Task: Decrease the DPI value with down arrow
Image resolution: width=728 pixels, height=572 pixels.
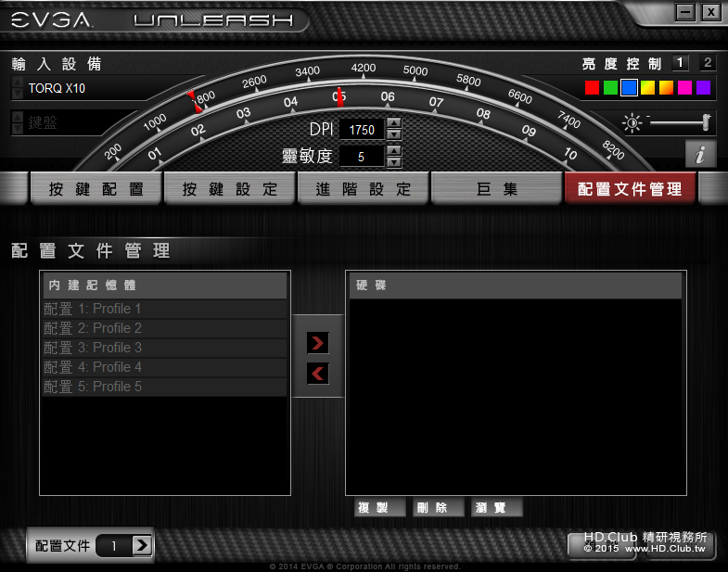Action: coord(394,134)
